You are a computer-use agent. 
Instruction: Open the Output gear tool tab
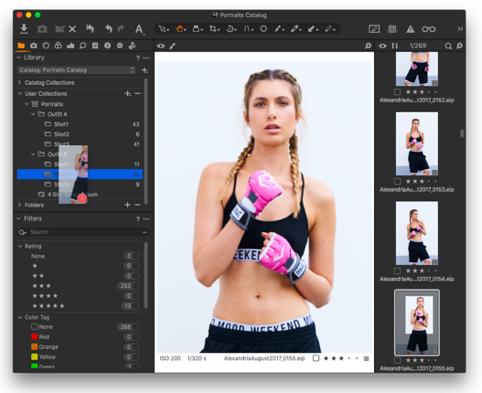120,45
